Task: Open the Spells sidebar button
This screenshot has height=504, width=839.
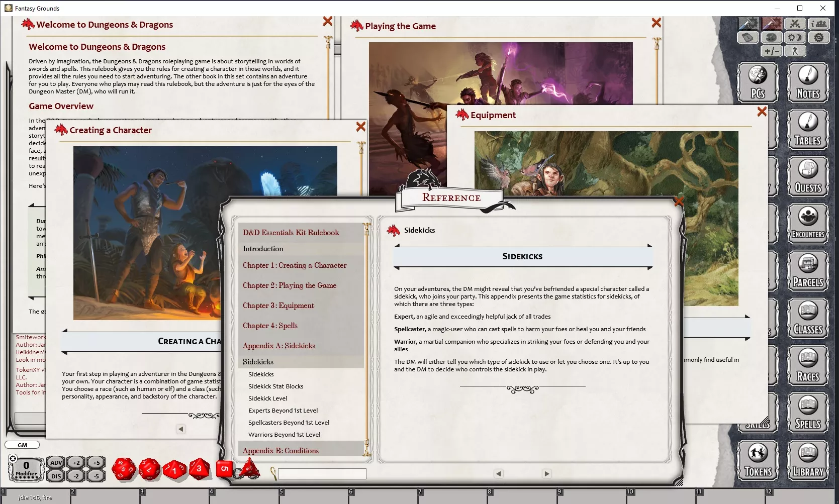Action: (x=808, y=413)
